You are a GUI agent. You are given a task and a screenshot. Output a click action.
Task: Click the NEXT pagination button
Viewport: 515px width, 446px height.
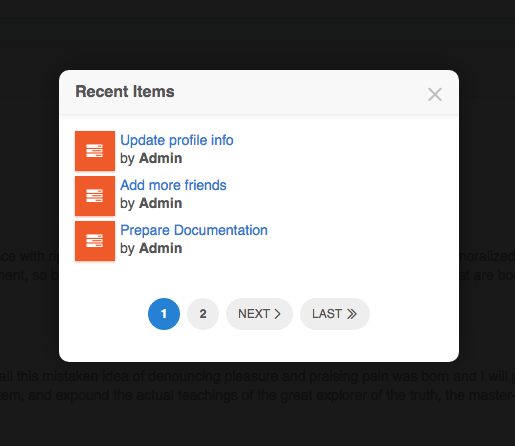(x=259, y=314)
